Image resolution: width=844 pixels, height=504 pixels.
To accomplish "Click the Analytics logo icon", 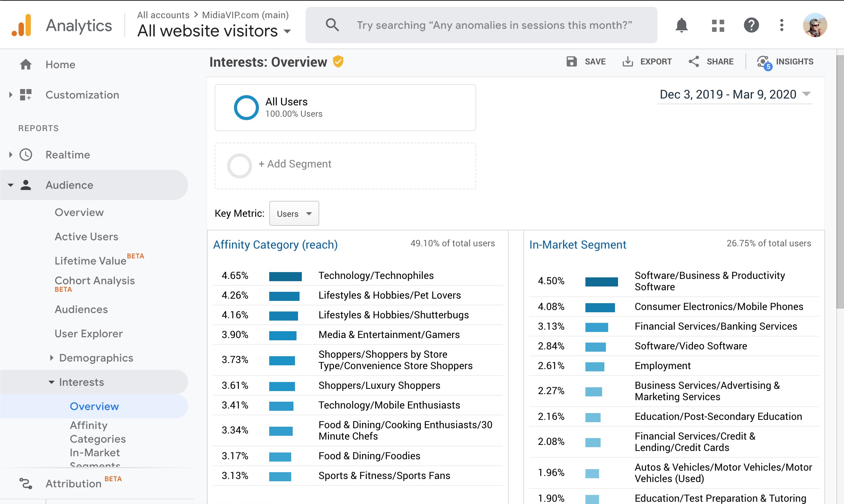I will pyautogui.click(x=22, y=25).
